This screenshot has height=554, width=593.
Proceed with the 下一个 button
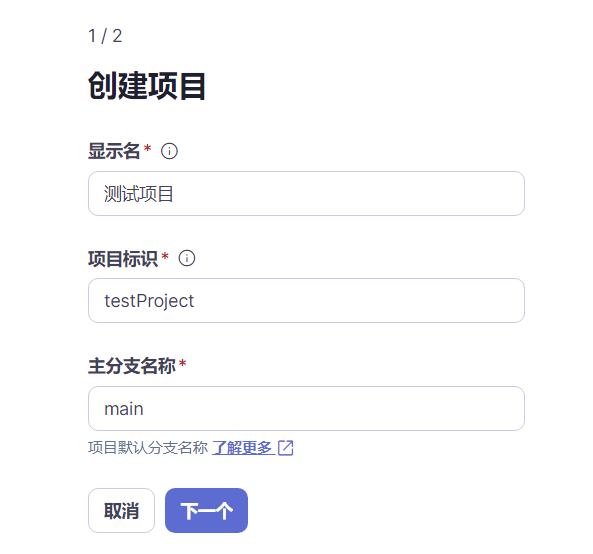(x=206, y=511)
